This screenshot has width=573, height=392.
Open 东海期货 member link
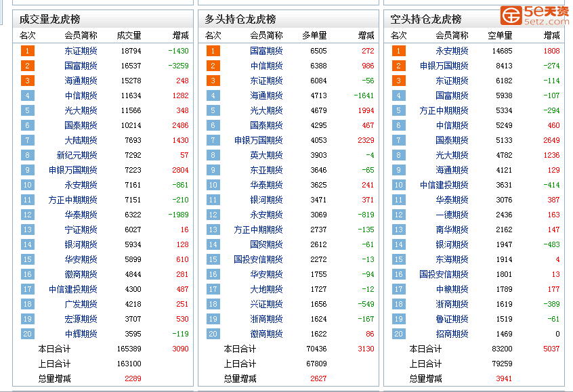[452, 259]
